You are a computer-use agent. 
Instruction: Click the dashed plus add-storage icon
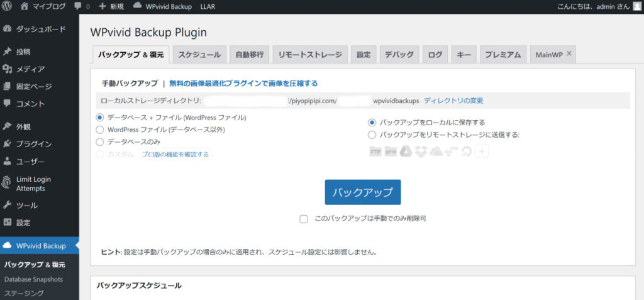pos(482,152)
